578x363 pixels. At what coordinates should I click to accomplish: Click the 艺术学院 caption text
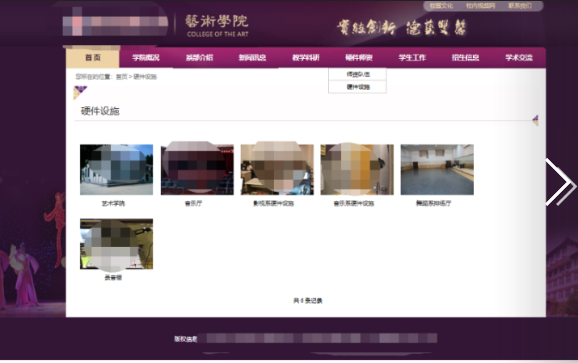(x=113, y=203)
